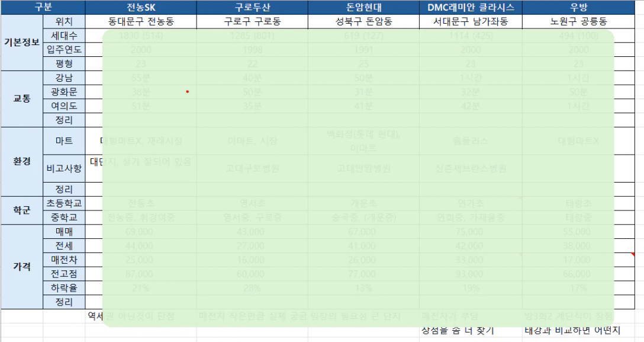The width and height of the screenshot is (644, 342).
Task: Click the 세대수 row label
Action: (64, 36)
